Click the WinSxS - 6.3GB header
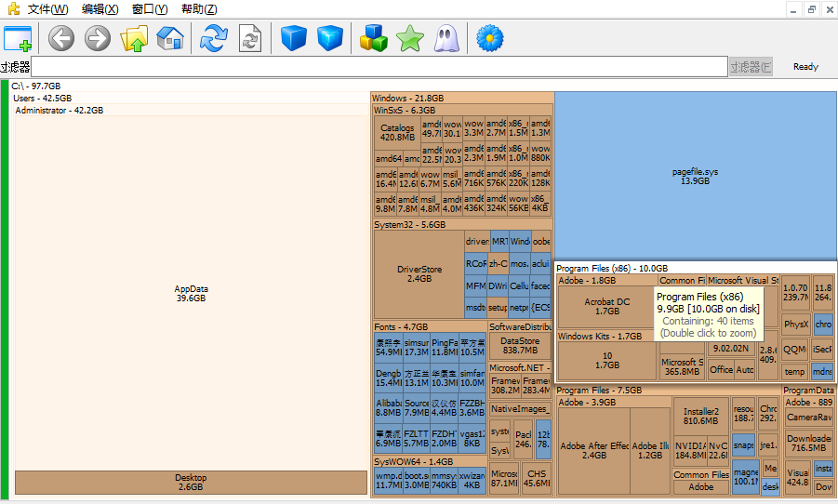This screenshot has width=838, height=504. tap(405, 110)
